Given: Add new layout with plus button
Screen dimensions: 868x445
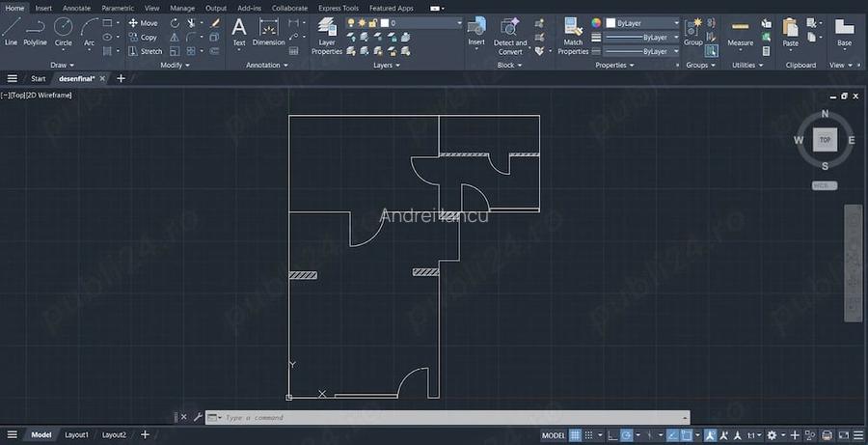Looking at the screenshot, I should point(145,435).
